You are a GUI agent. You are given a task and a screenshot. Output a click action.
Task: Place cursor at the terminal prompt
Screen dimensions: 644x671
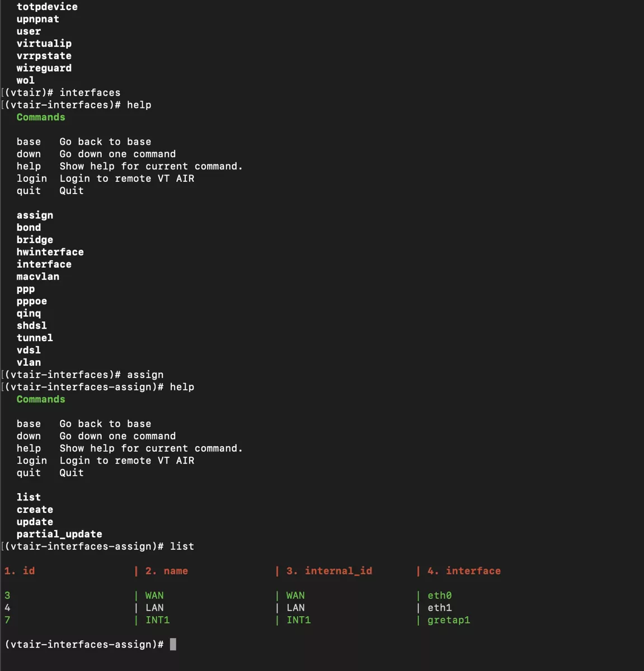(173, 644)
